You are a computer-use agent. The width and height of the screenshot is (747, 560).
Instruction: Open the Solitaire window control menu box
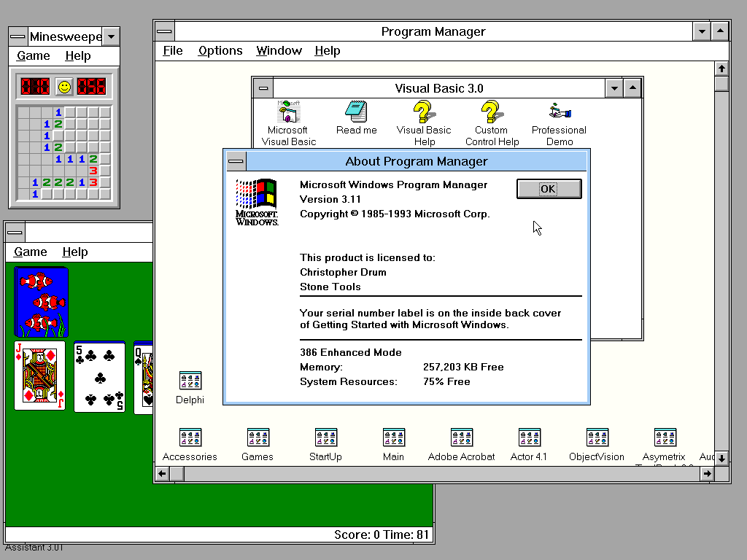15,233
